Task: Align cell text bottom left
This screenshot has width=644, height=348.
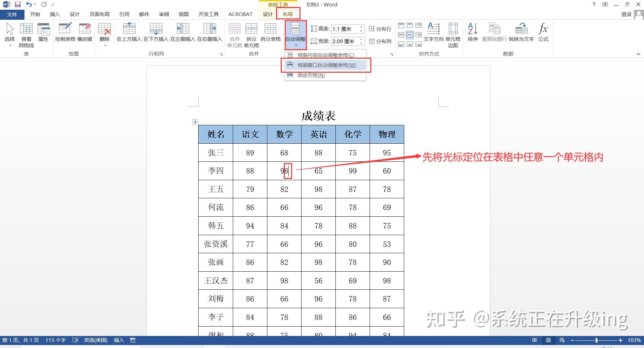Action: [401, 44]
